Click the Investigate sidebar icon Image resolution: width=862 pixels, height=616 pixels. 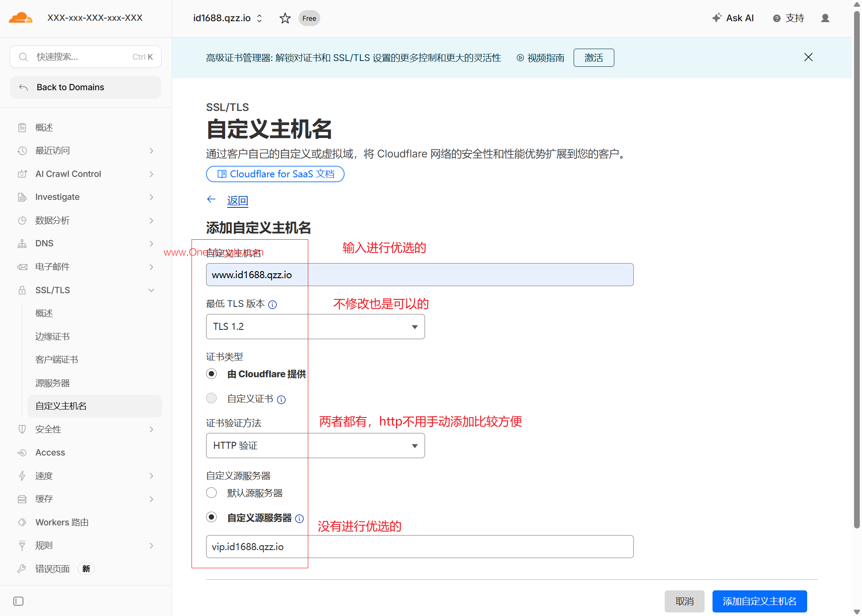22,197
